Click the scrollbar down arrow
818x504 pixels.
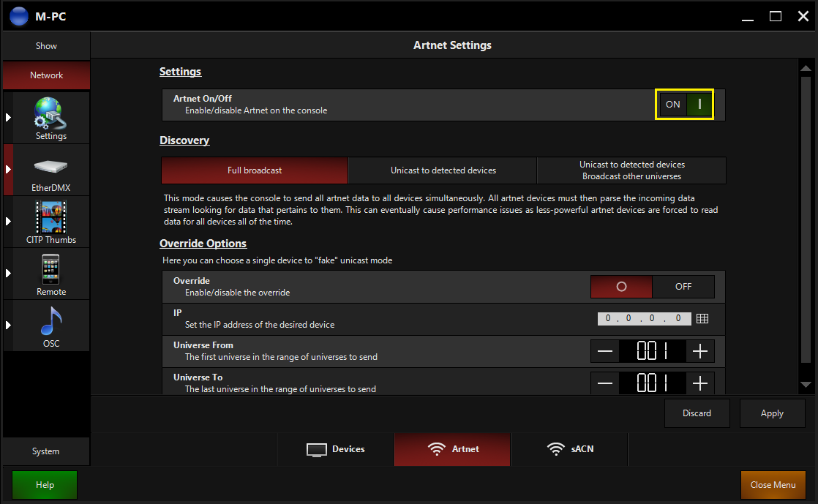point(806,385)
